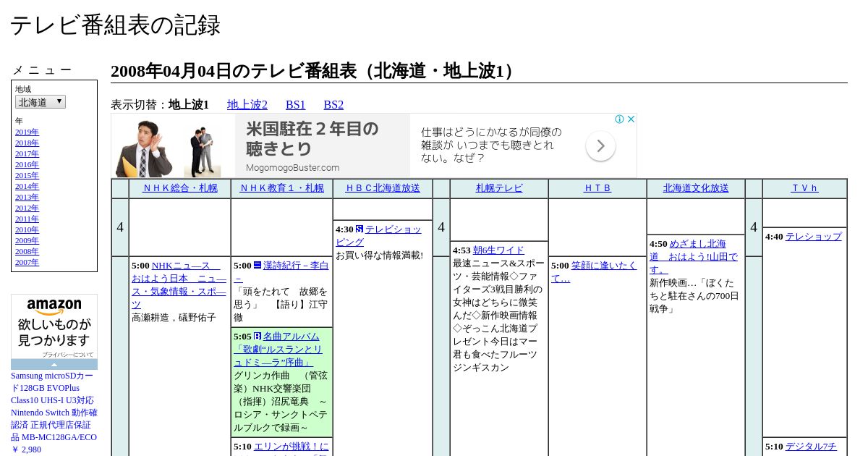The width and height of the screenshot is (868, 456).
Task: Open the 名曲アルバム program link
Action: tap(278, 350)
